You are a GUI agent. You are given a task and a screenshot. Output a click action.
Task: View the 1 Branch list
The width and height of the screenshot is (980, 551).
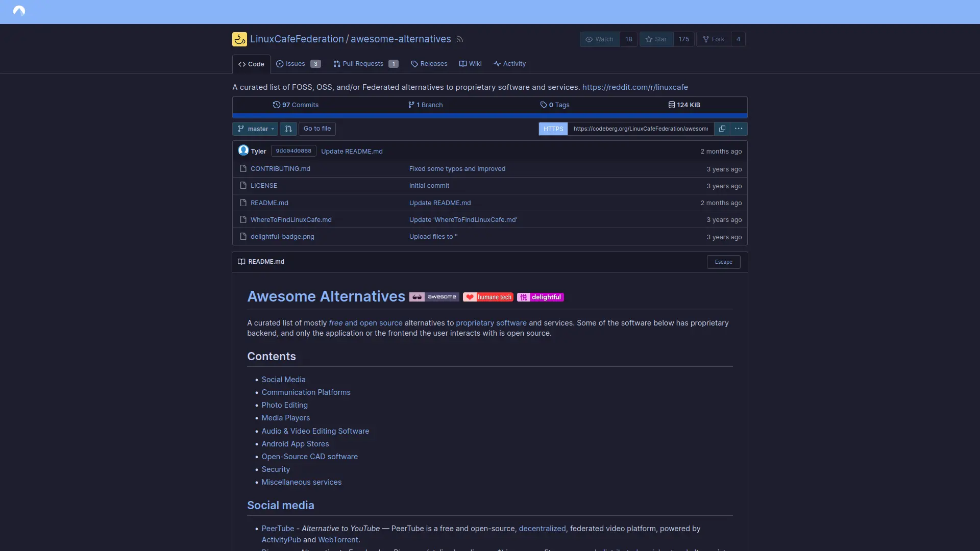[x=425, y=105]
